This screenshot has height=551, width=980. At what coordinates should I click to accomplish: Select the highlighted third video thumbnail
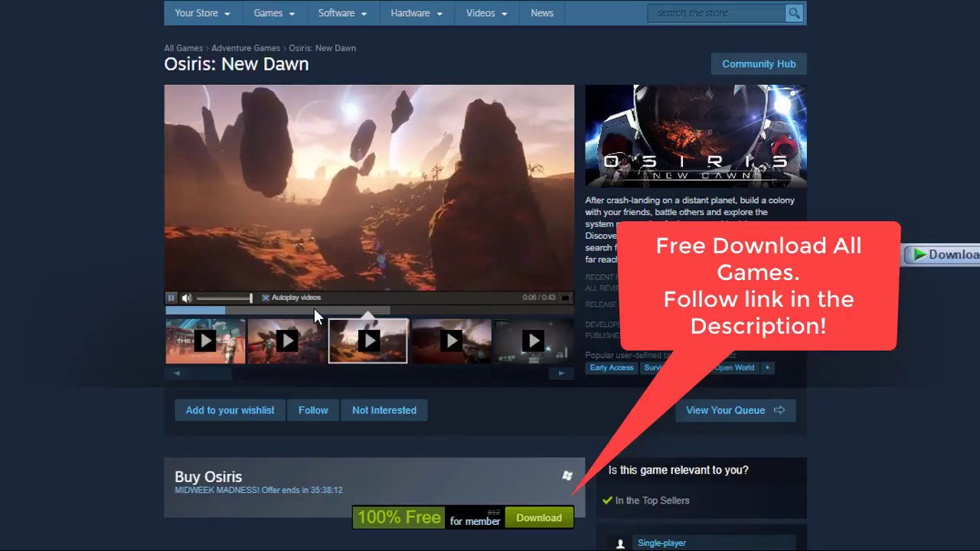pyautogui.click(x=368, y=341)
